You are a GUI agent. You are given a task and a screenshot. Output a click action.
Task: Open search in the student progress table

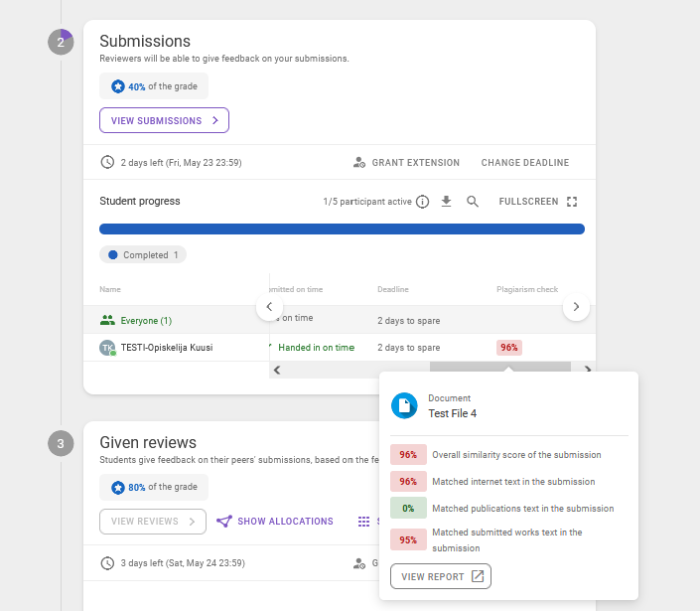coord(473,202)
